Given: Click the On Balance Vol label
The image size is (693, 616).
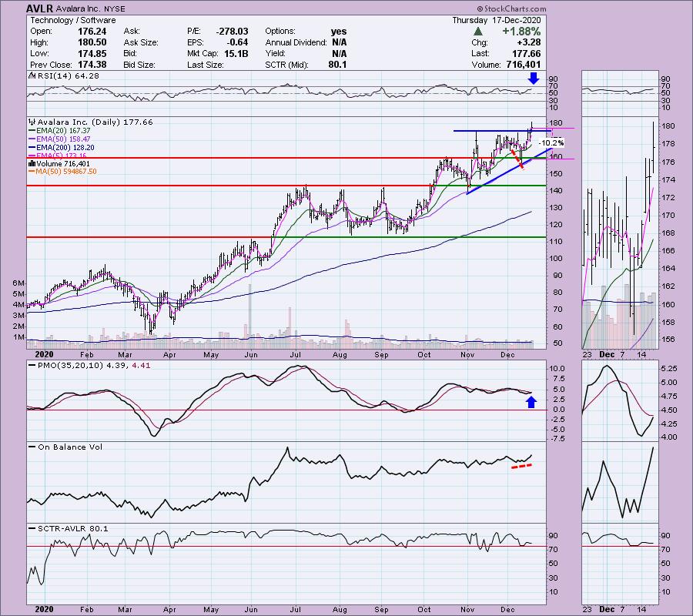Looking at the screenshot, I should 66,447.
